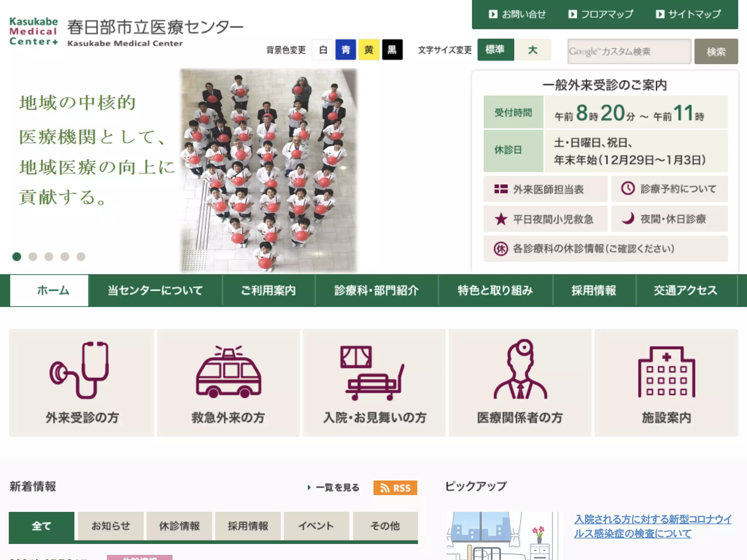The width and height of the screenshot is (747, 560).
Task: Select the fifth carousel slide dot
Action: (x=81, y=257)
